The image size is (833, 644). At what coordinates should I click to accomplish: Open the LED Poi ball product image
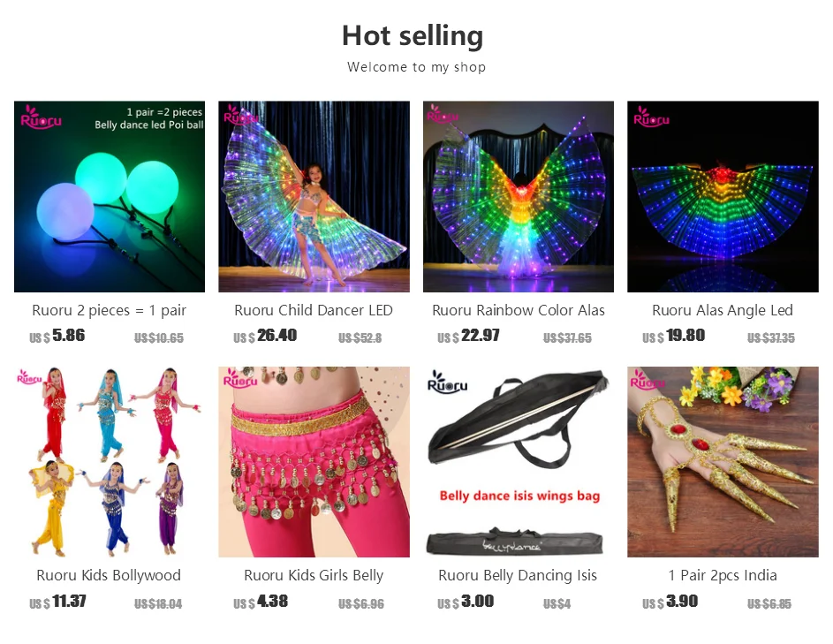tap(110, 197)
